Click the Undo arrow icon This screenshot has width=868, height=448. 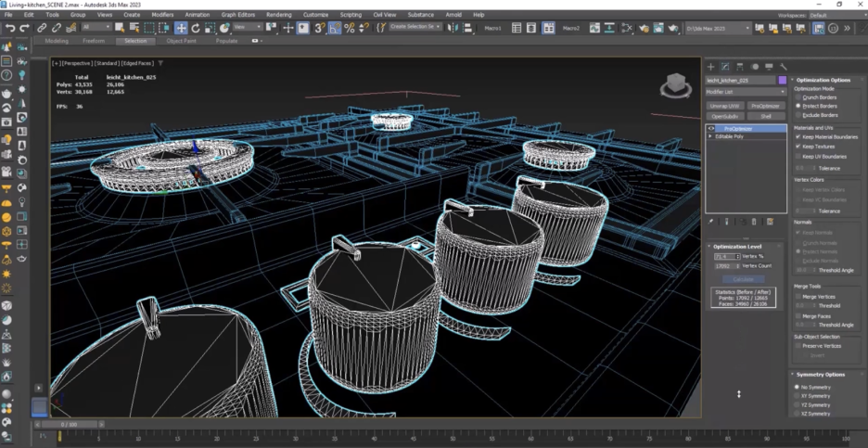[x=9, y=28]
